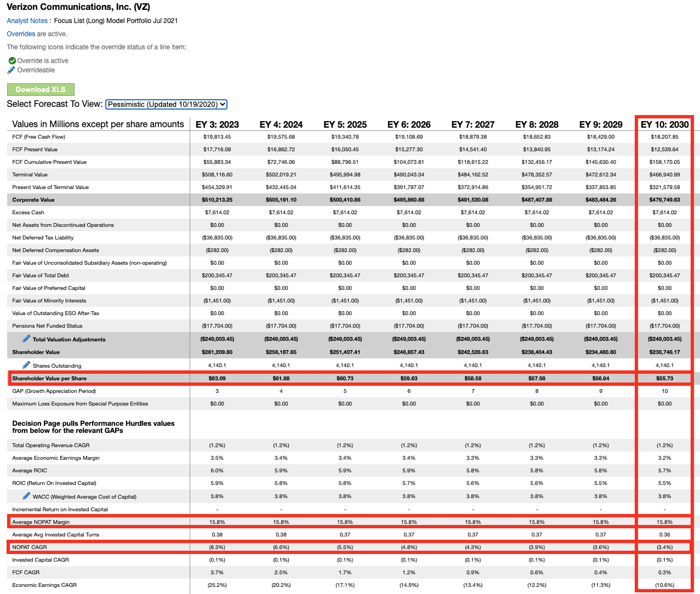The height and width of the screenshot is (594, 700).
Task: Select the EY 6: 2026 column header
Action: click(409, 124)
